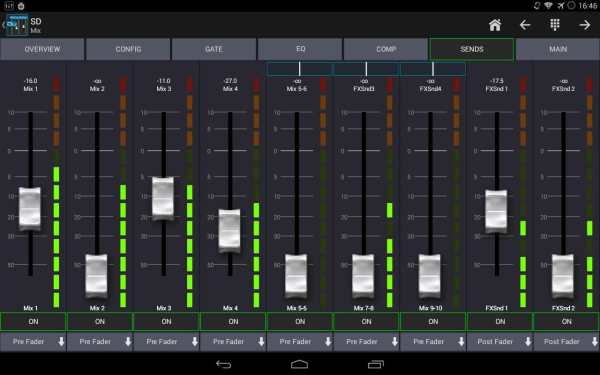This screenshot has width=600, height=375.
Task: Toggle Mix 2 send ON button
Action: pos(100,322)
